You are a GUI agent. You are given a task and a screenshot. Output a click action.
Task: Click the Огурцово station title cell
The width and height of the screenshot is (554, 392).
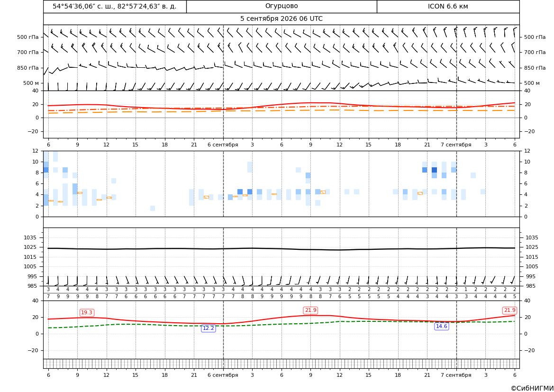(x=282, y=6)
